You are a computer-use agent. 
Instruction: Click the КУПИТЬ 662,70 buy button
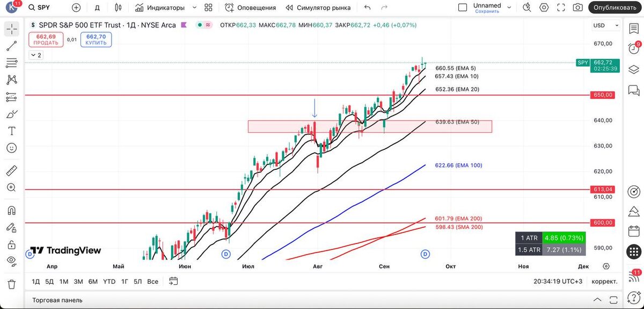click(96, 39)
